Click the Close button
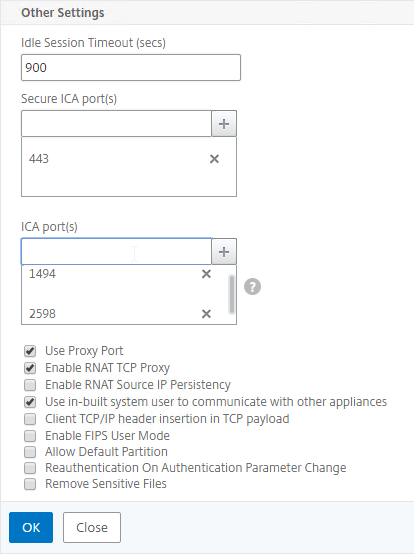Image resolution: width=414 pixels, height=554 pixels. [x=92, y=528]
